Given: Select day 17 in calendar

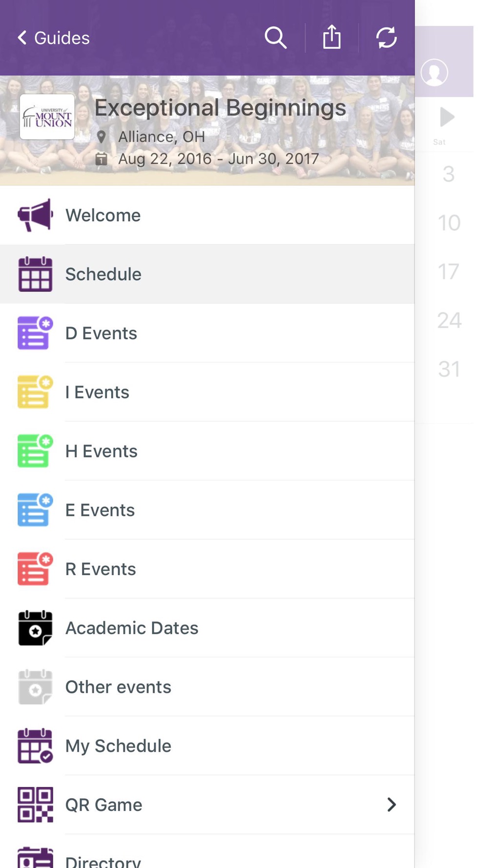Looking at the screenshot, I should point(448,271).
